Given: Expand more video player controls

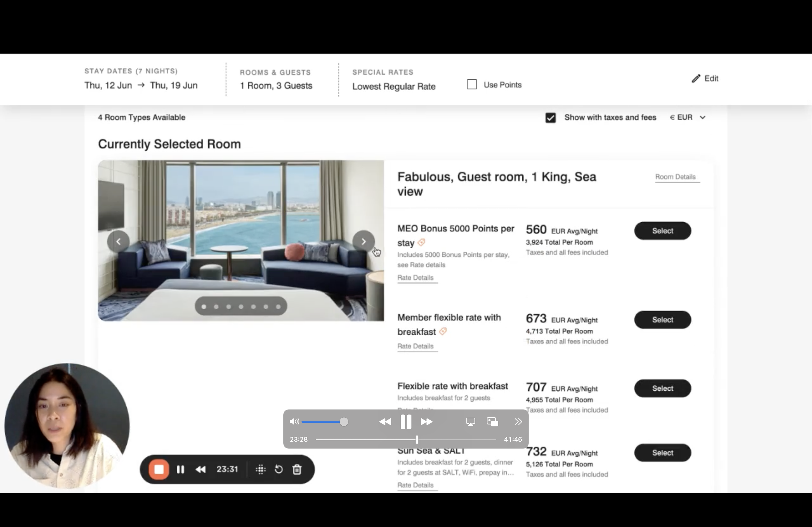Looking at the screenshot, I should click(518, 422).
